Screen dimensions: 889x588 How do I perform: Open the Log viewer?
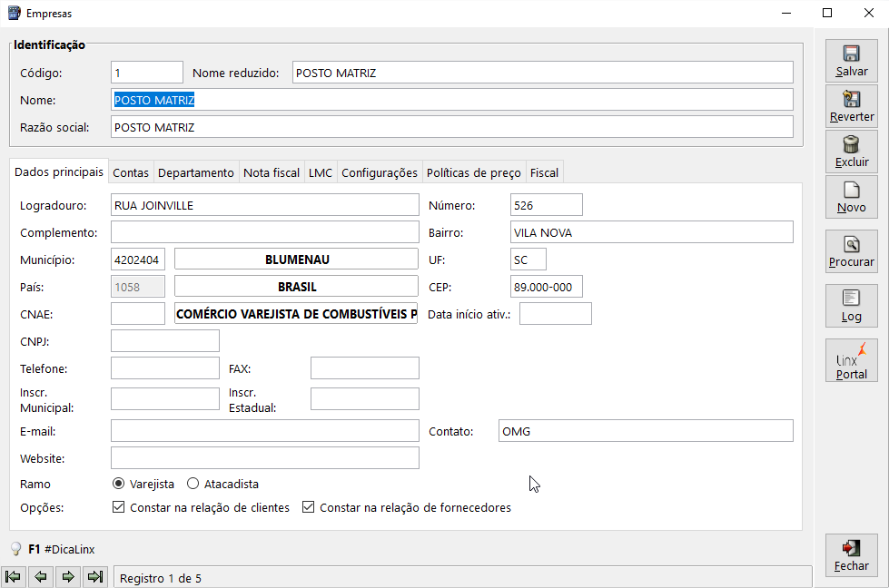[851, 306]
